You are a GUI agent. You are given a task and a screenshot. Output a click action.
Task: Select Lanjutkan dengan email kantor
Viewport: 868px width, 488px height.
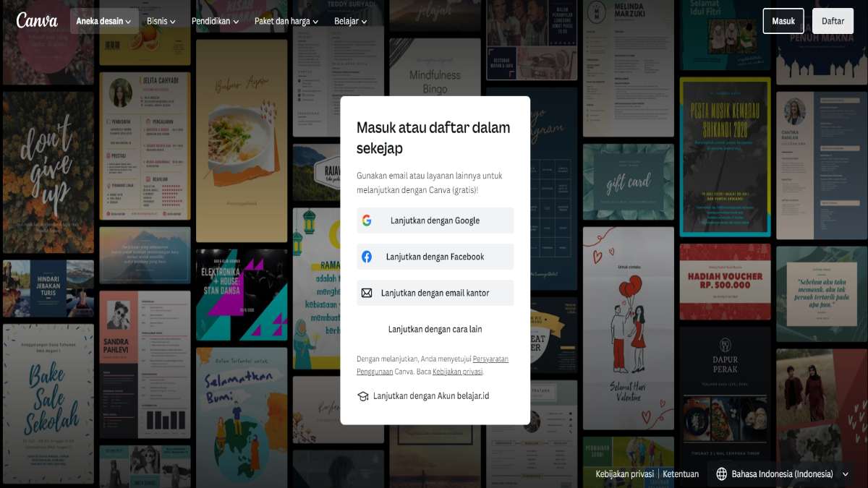click(x=435, y=293)
